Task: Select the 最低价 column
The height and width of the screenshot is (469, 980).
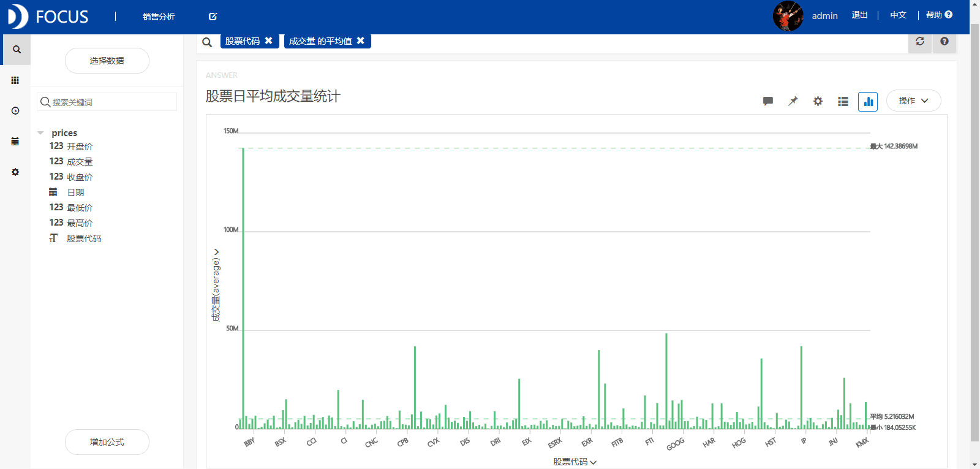Action: click(80, 208)
